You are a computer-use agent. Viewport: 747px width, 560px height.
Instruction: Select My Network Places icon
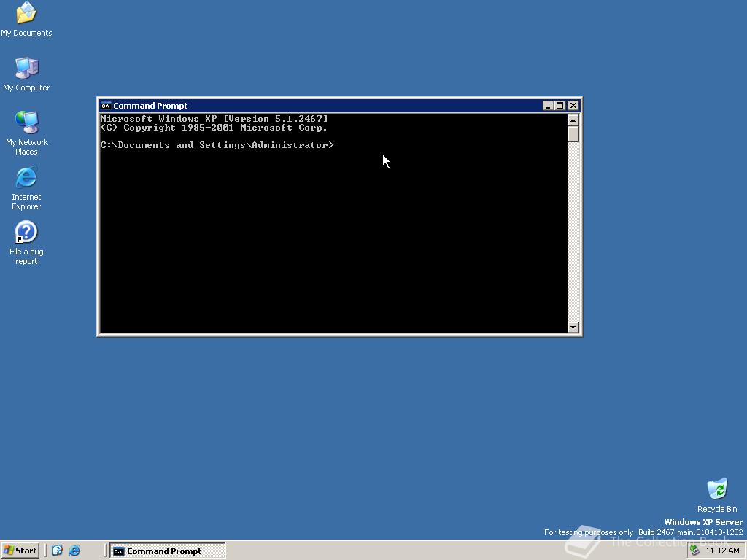[x=26, y=133]
